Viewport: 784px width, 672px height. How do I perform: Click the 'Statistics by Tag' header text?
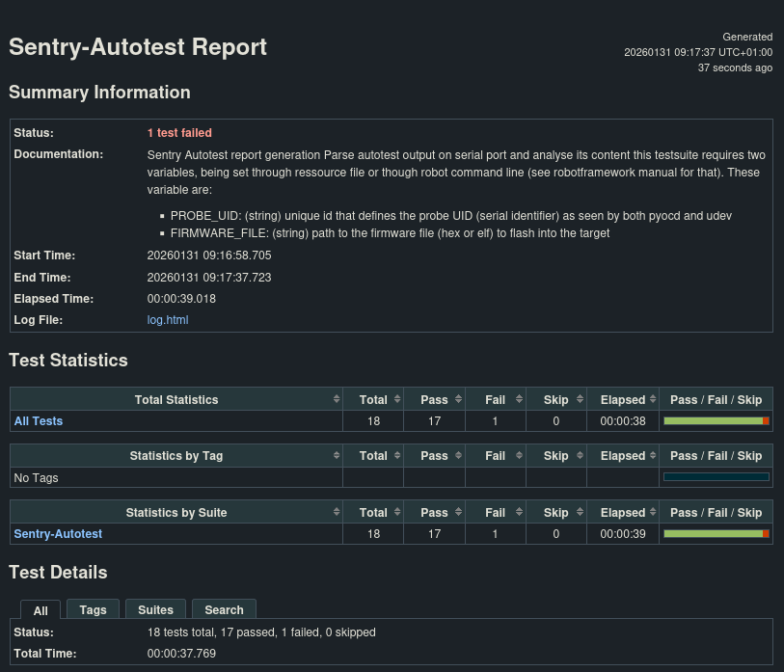pyautogui.click(x=176, y=456)
